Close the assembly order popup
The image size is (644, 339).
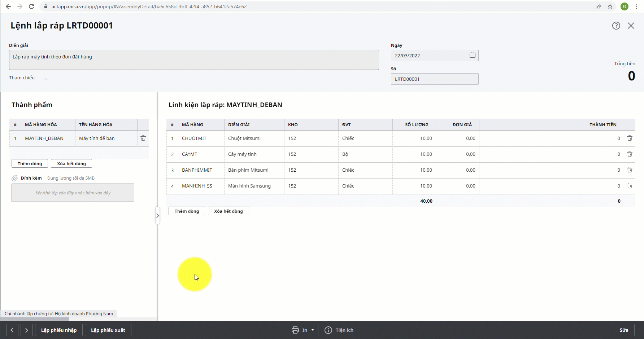631,26
